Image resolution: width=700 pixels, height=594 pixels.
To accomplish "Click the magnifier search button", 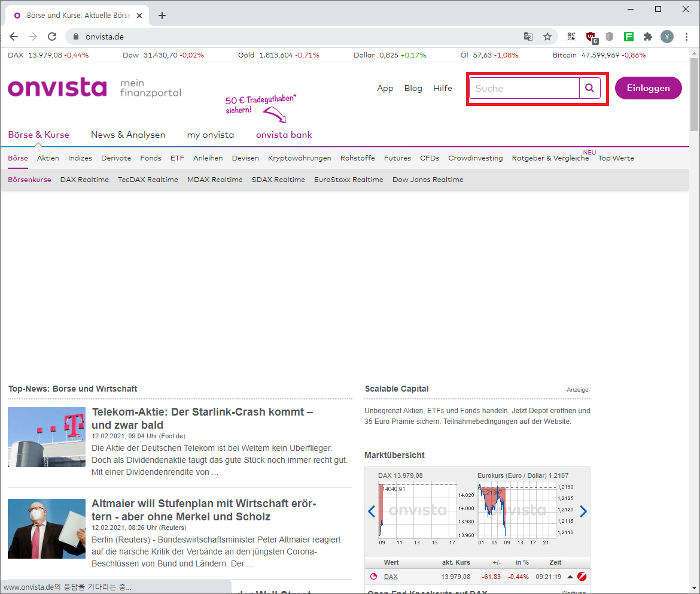I will 590,88.
